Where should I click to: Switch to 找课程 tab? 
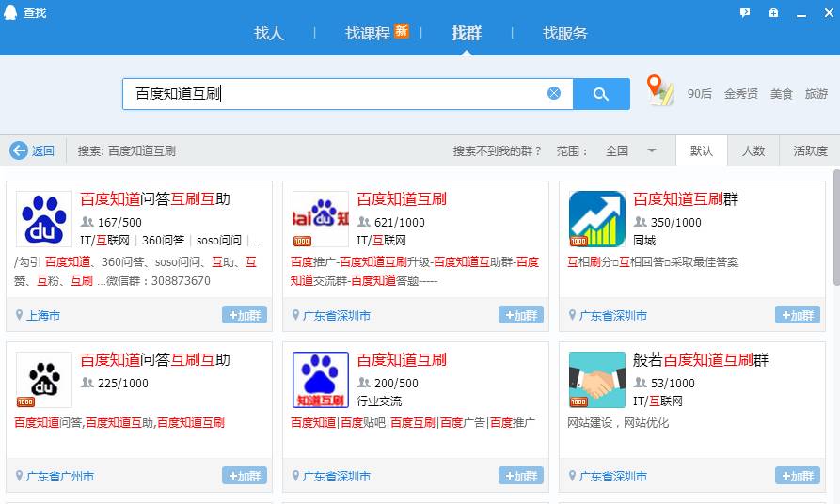368,33
